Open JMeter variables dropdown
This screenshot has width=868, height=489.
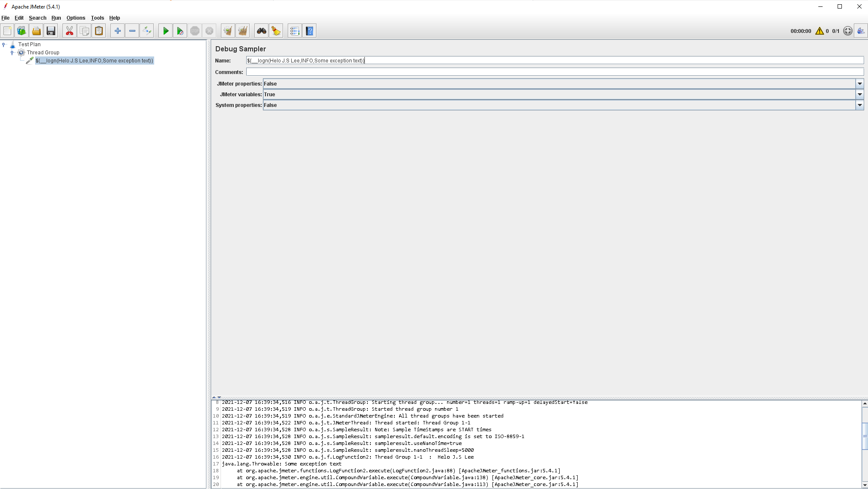click(859, 95)
